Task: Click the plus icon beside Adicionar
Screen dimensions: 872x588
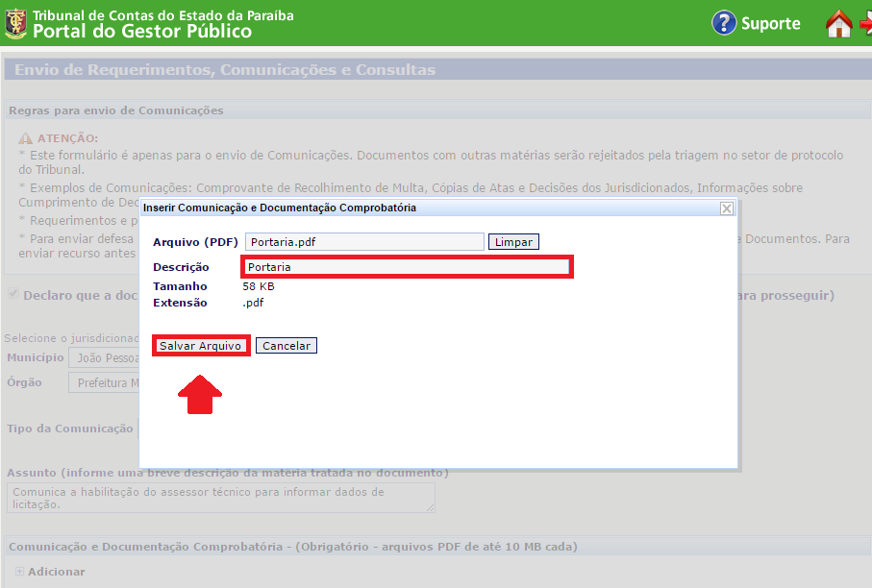Action: (19, 572)
